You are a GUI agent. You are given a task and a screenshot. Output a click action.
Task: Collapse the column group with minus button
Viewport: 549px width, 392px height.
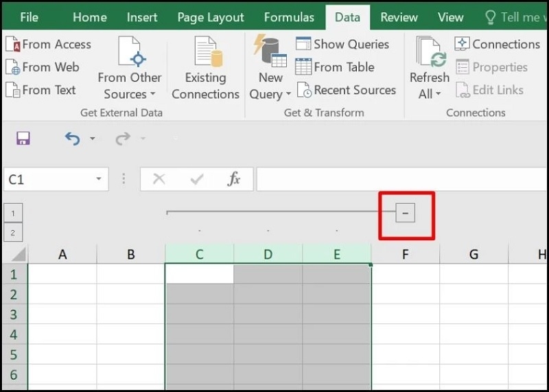click(x=405, y=214)
